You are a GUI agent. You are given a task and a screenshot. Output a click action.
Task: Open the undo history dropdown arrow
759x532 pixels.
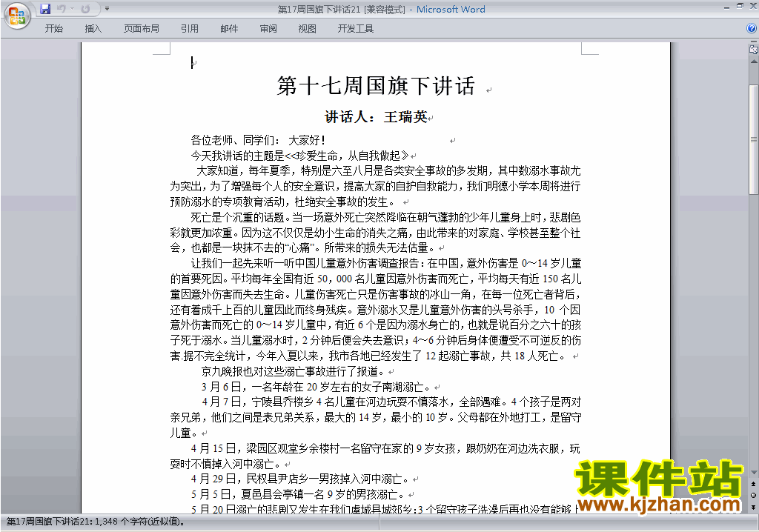[72, 9]
